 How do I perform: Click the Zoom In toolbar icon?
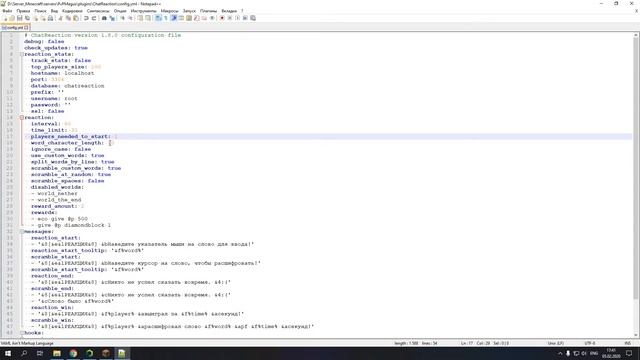pyautogui.click(x=122, y=18)
